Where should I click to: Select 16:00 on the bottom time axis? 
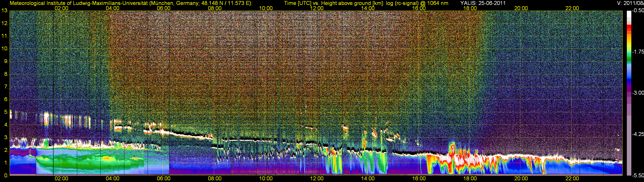(x=419, y=179)
